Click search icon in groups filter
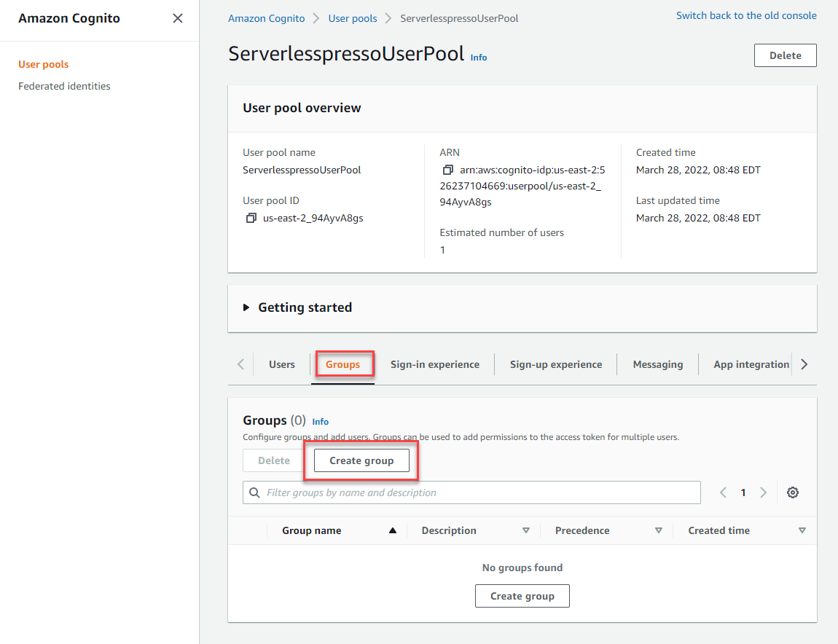The height and width of the screenshot is (644, 838). pos(255,492)
